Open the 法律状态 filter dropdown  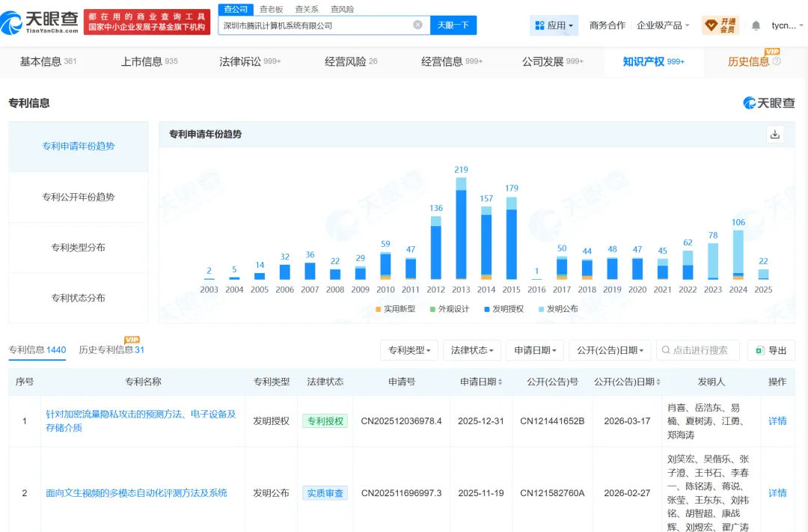(x=472, y=350)
